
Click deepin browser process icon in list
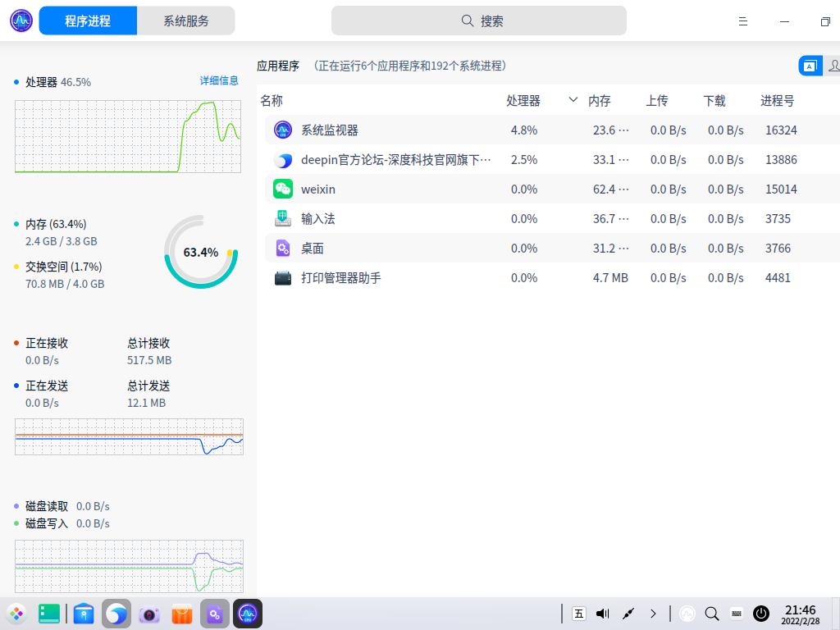tap(283, 160)
